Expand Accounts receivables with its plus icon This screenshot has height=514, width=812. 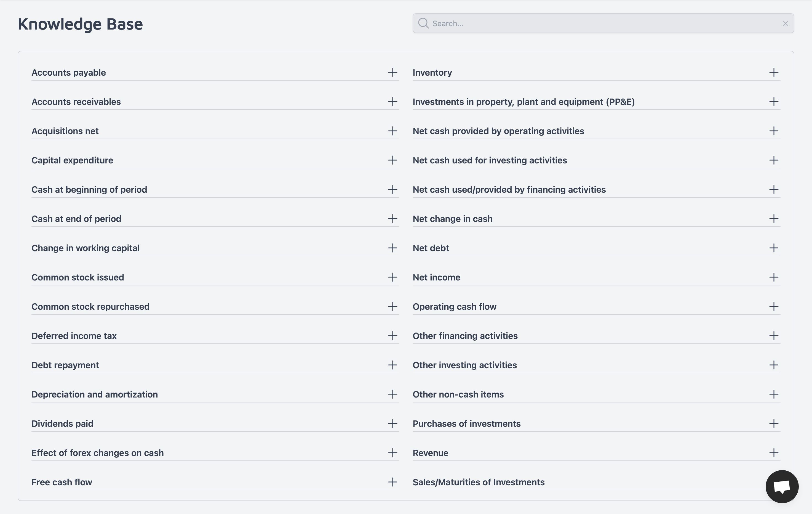(392, 102)
